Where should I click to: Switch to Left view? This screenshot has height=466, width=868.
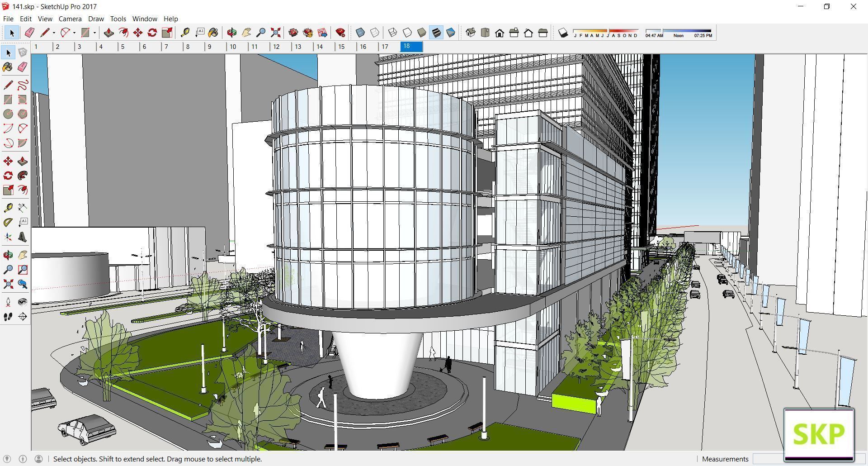tap(543, 33)
